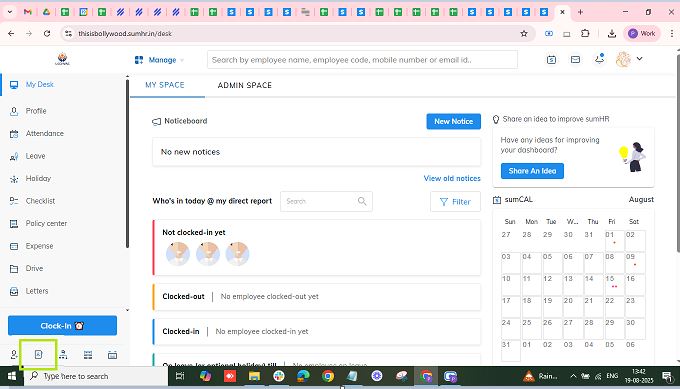
Task: Open the Filter button for direct reports
Action: coord(455,202)
